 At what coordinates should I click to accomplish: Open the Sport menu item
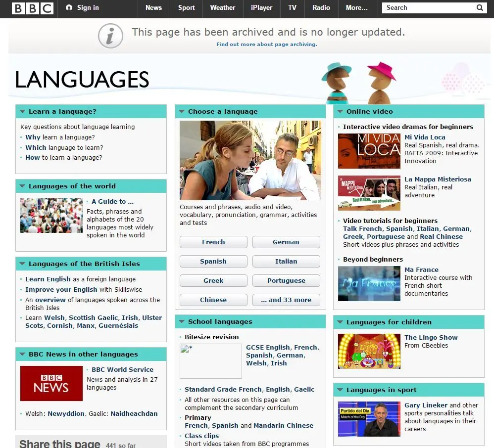pos(186,7)
